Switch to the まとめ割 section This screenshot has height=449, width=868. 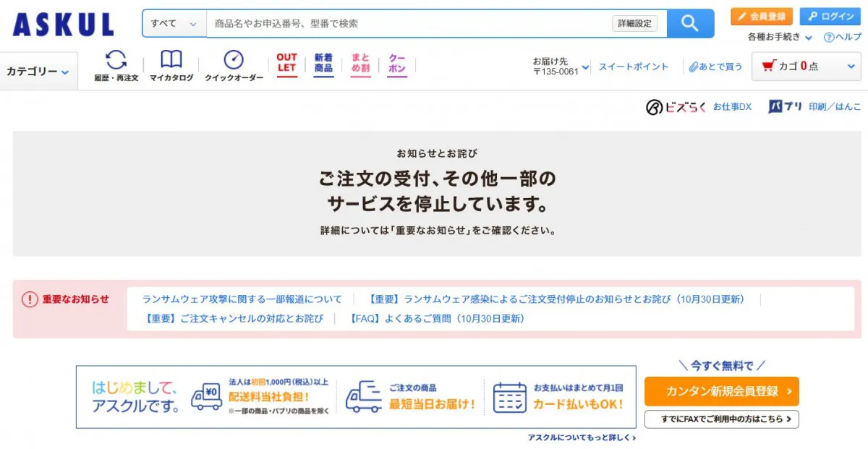click(x=360, y=64)
